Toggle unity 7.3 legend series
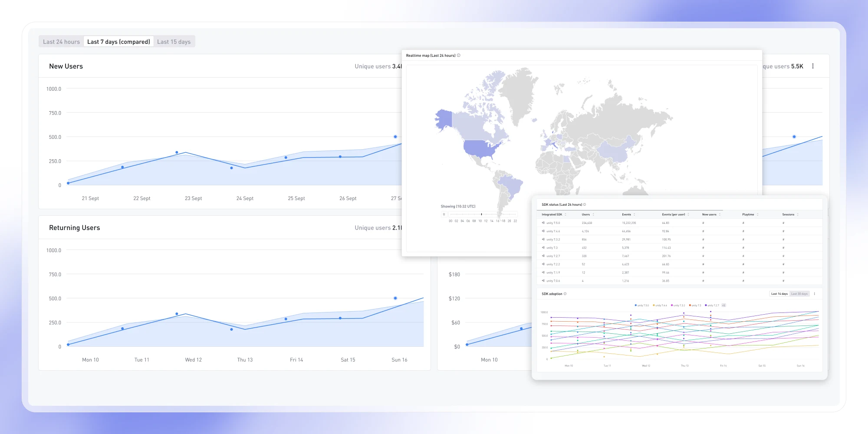 695,305
